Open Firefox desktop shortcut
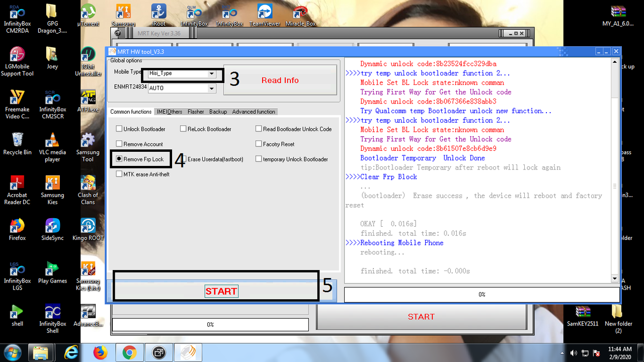 [17, 229]
